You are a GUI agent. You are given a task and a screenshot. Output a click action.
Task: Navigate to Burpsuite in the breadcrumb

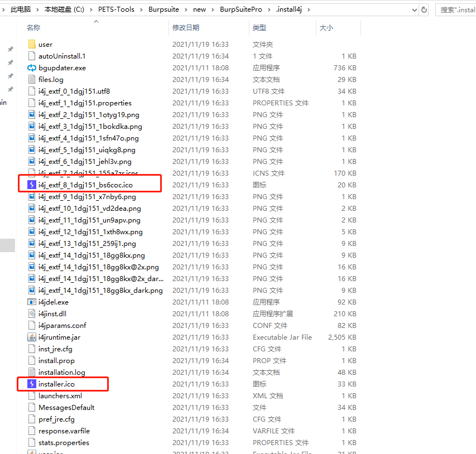tap(164, 9)
